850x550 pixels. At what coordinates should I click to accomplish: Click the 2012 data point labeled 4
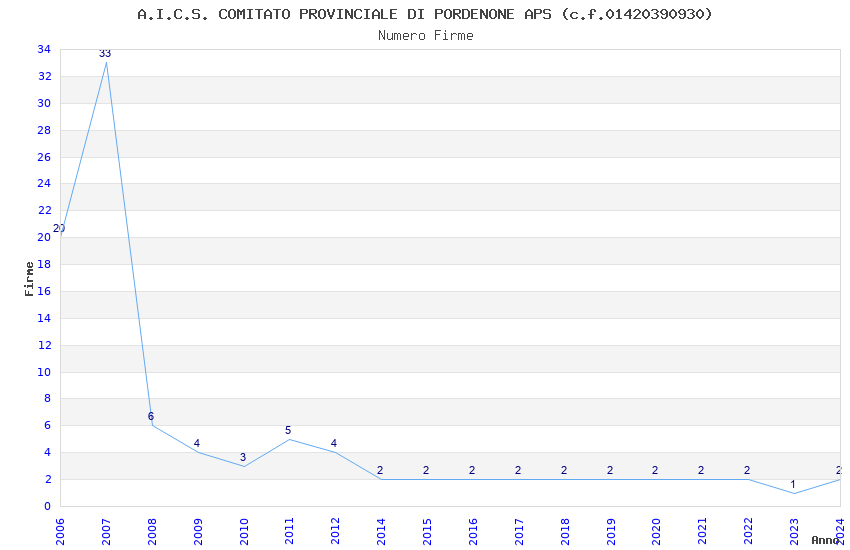(x=335, y=452)
